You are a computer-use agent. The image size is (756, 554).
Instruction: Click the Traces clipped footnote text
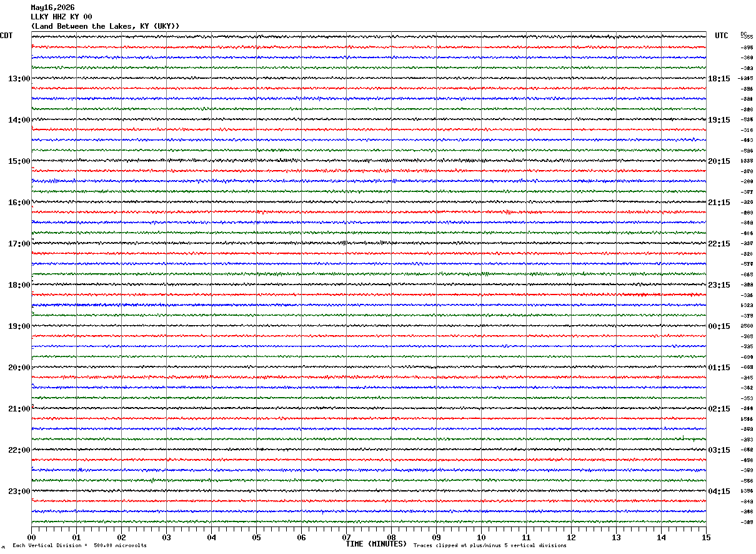click(490, 546)
